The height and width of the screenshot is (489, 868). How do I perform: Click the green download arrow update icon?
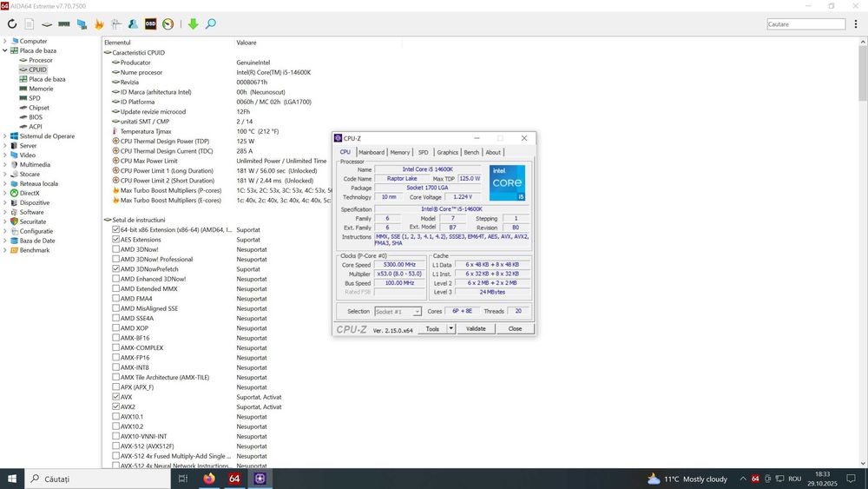click(x=193, y=23)
